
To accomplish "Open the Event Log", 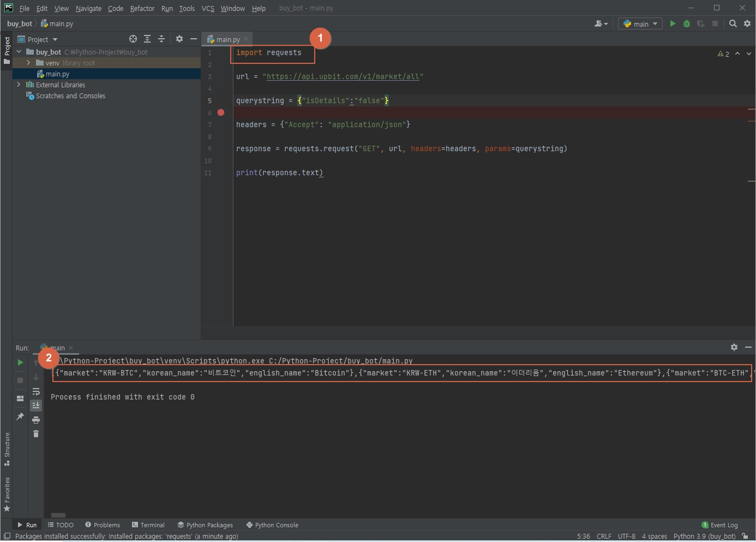I will pyautogui.click(x=719, y=525).
